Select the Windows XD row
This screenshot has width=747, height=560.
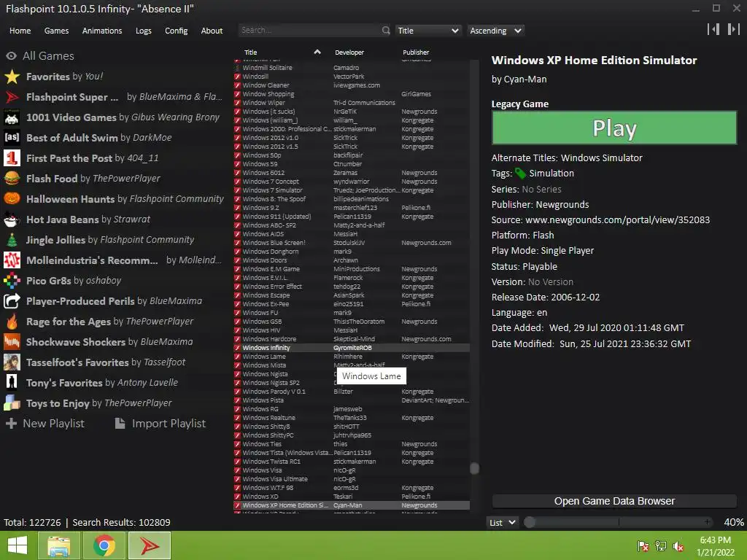tap(352, 496)
